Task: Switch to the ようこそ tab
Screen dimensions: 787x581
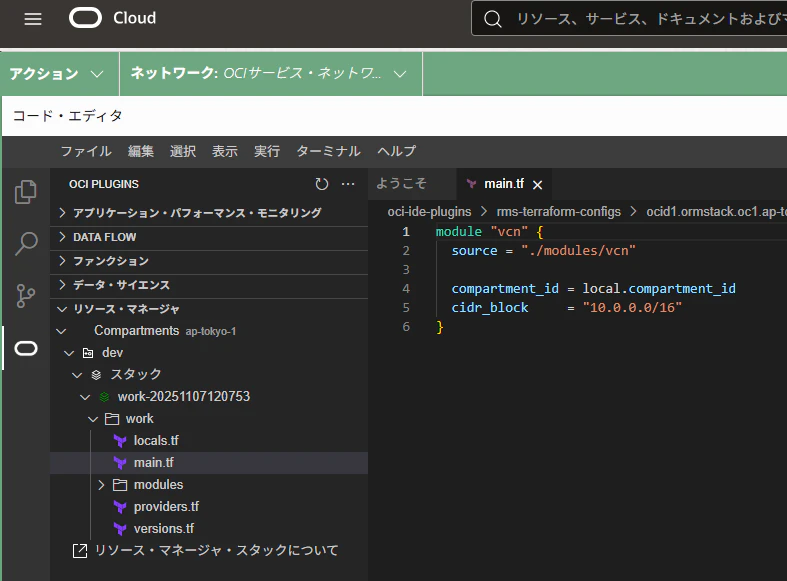Action: click(401, 184)
